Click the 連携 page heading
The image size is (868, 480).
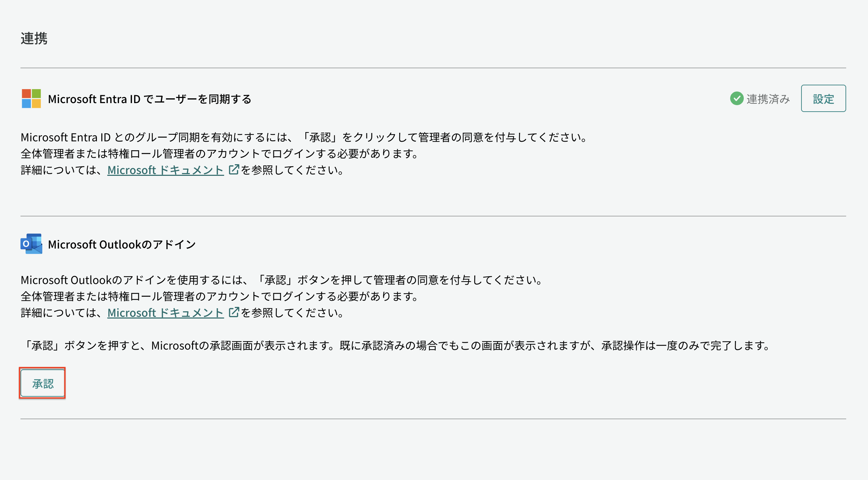pos(34,38)
